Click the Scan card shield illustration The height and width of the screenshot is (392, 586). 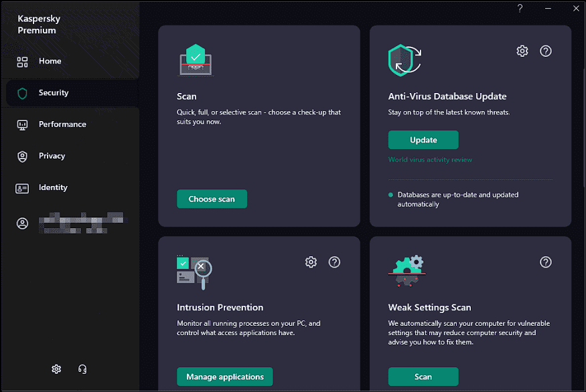click(x=196, y=60)
